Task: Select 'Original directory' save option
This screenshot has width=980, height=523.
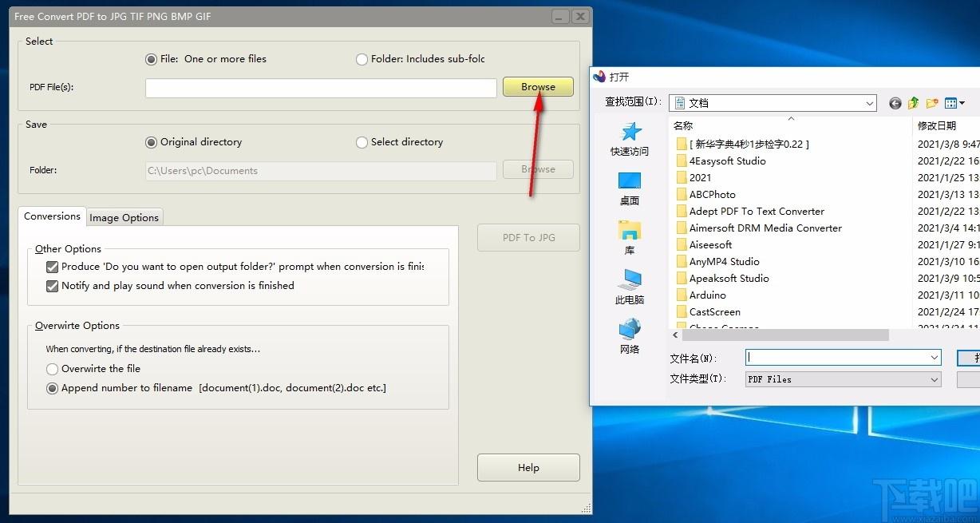Action: pyautogui.click(x=194, y=142)
